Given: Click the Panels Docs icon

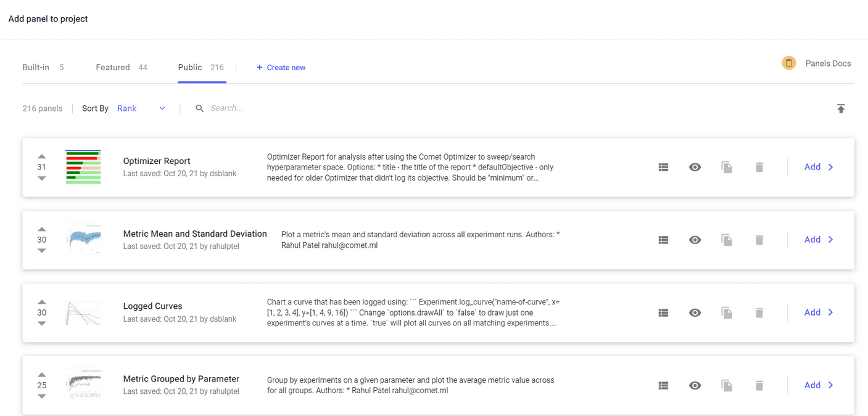Looking at the screenshot, I should pyautogui.click(x=788, y=63).
